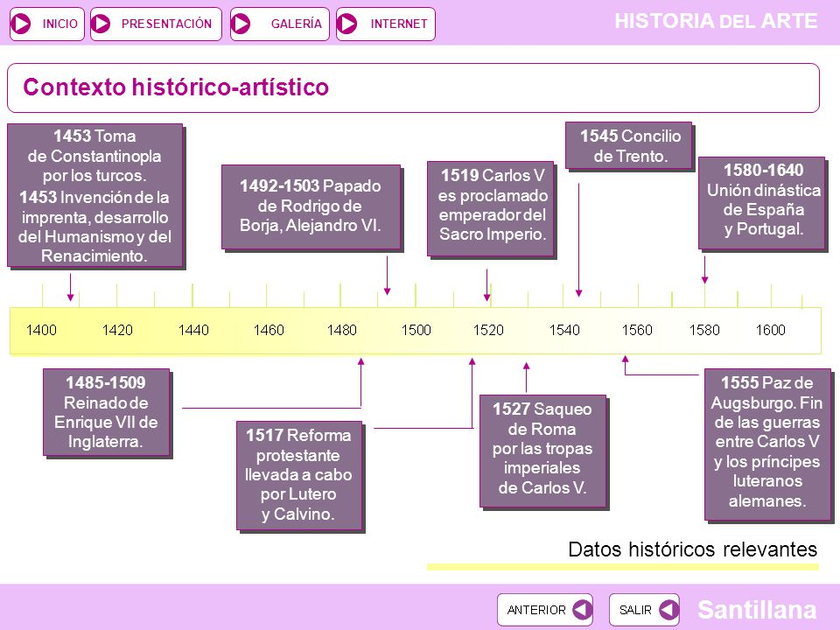
Task: Click year 1500 on the timeline
Action: 416,330
